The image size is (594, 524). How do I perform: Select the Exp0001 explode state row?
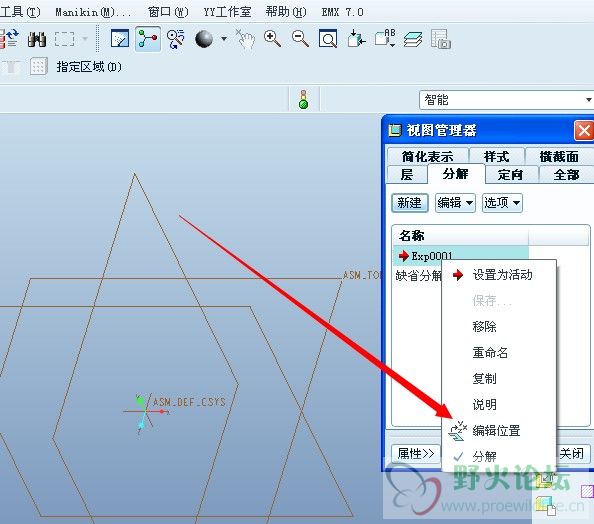click(x=461, y=256)
